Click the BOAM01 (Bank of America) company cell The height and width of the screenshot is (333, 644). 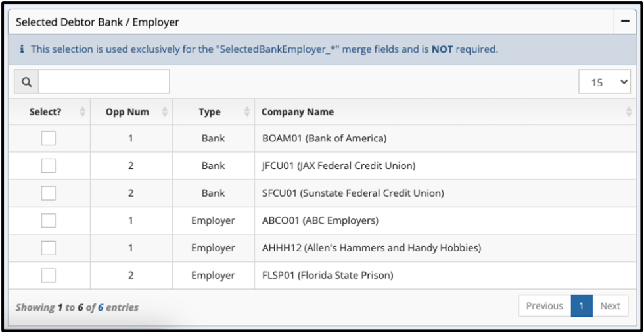(x=324, y=138)
